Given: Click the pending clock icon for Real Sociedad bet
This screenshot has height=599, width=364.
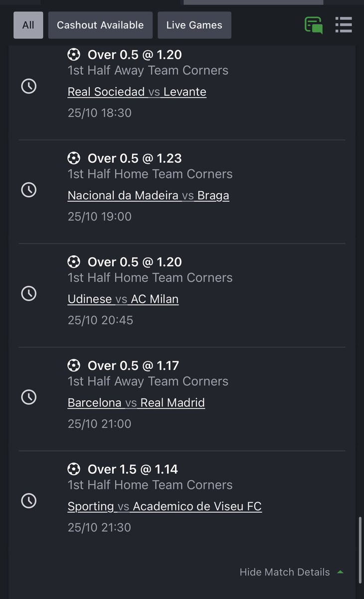Looking at the screenshot, I should point(29,86).
